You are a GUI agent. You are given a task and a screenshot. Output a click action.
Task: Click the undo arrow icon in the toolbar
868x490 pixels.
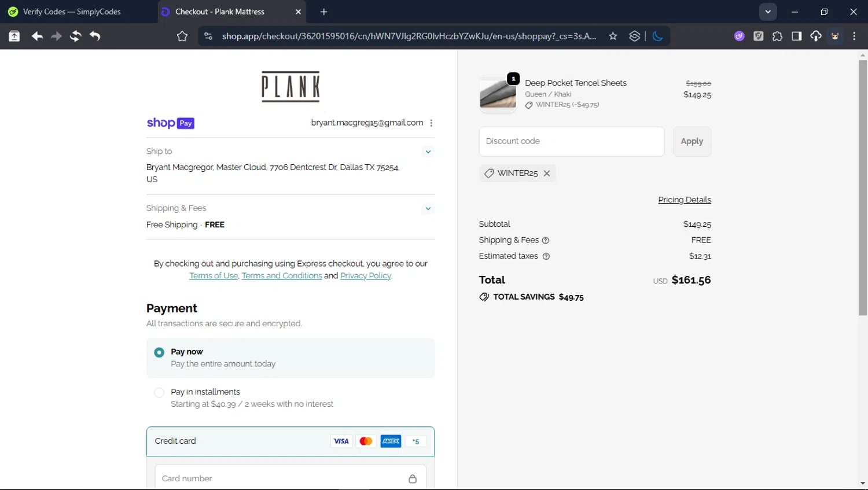95,36
